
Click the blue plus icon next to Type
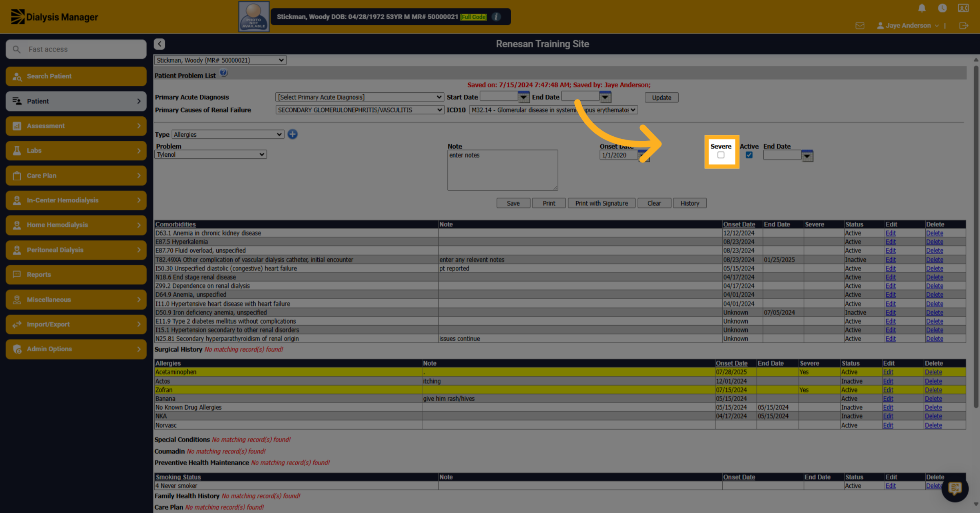[x=292, y=134]
